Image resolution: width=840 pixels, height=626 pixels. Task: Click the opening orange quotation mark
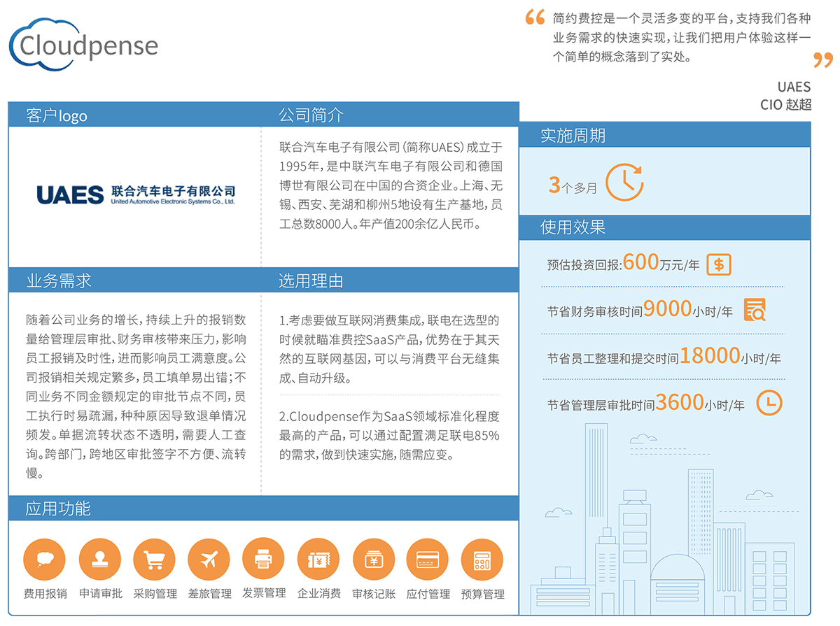tap(535, 17)
